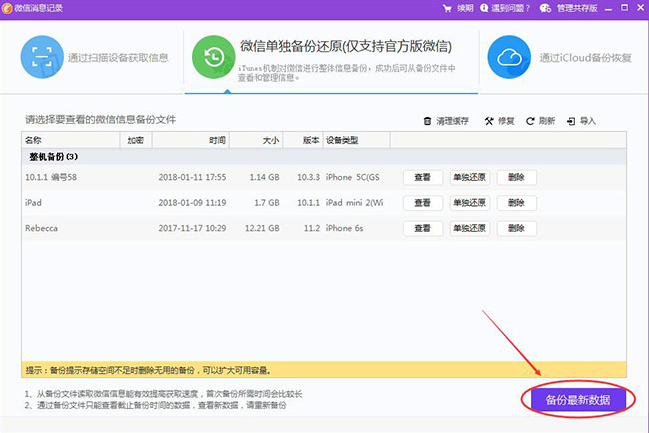Click the 修复 repair tools icon
This screenshot has width=649, height=433.
coord(489,121)
